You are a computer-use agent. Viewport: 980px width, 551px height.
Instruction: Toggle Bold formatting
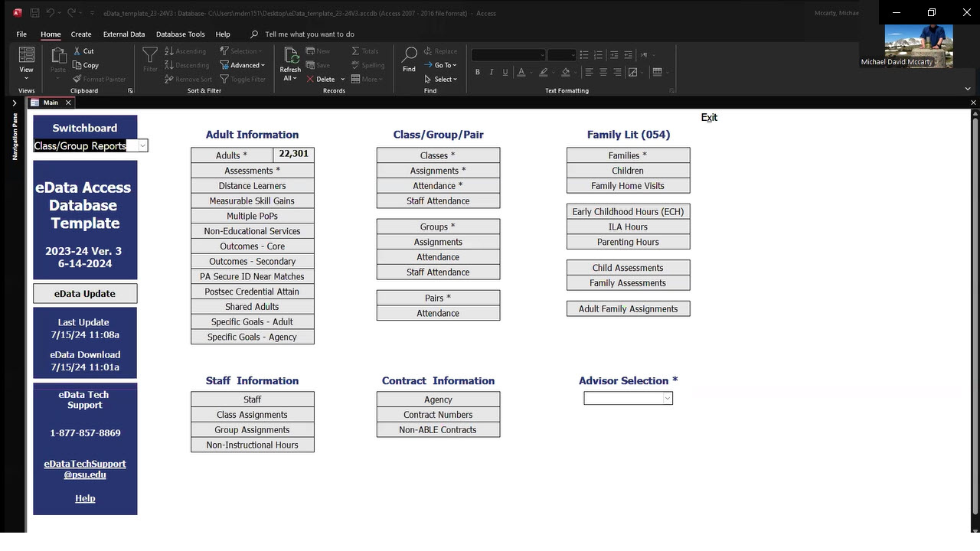(x=478, y=72)
